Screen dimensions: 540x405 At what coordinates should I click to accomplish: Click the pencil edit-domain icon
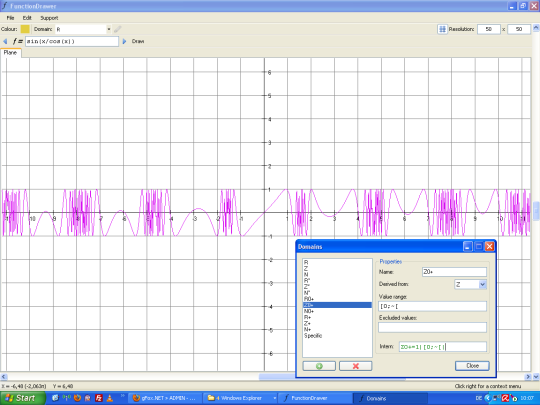(x=117, y=29)
